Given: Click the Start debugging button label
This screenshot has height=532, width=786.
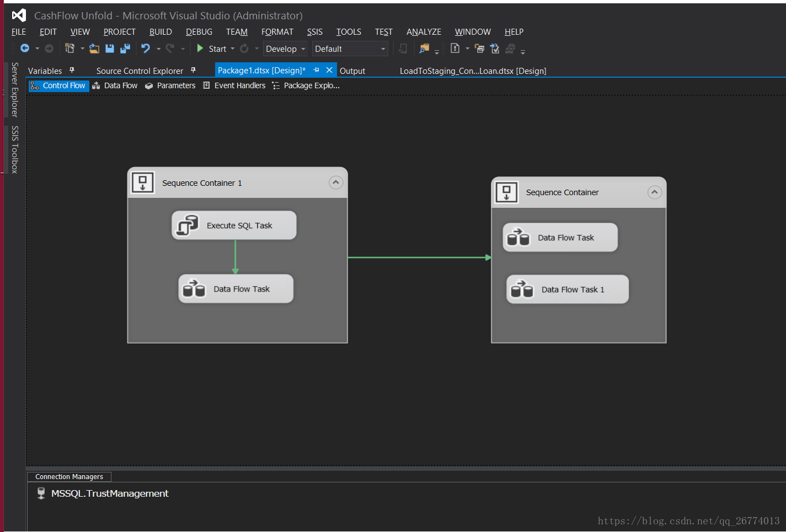Looking at the screenshot, I should point(217,49).
